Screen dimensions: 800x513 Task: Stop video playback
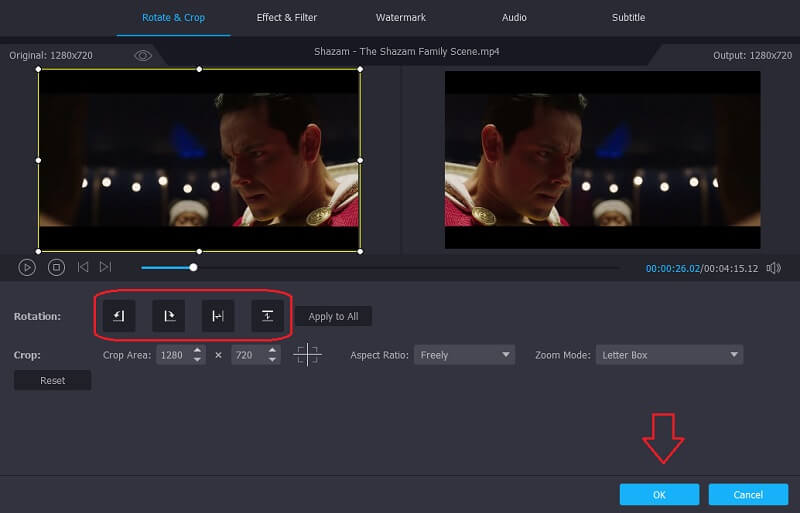coord(57,267)
